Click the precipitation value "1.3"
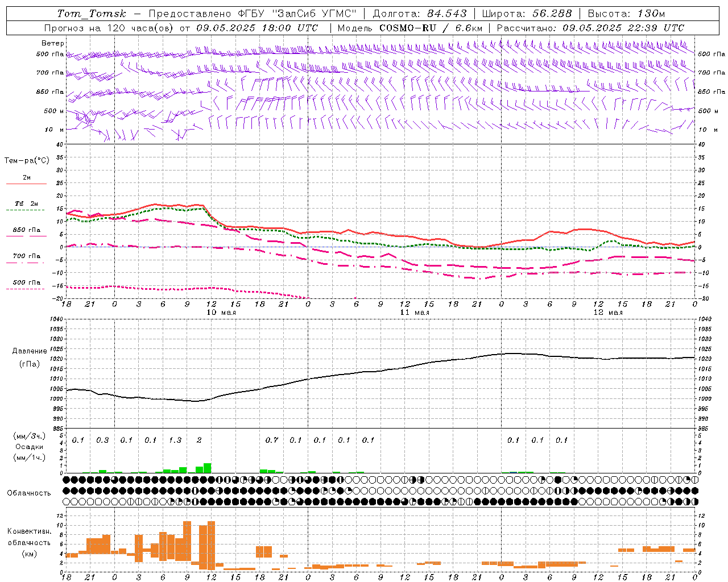728x582 pixels. [x=175, y=440]
